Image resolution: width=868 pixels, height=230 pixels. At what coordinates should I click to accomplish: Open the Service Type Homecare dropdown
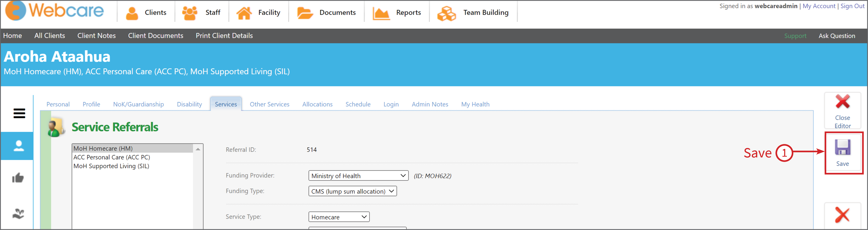(x=339, y=217)
